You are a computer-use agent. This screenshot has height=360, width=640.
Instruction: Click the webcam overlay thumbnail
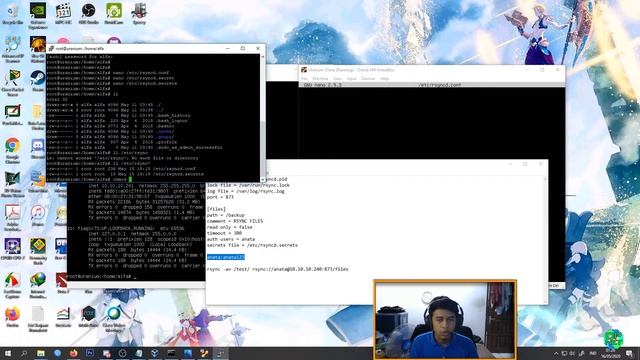[445, 320]
